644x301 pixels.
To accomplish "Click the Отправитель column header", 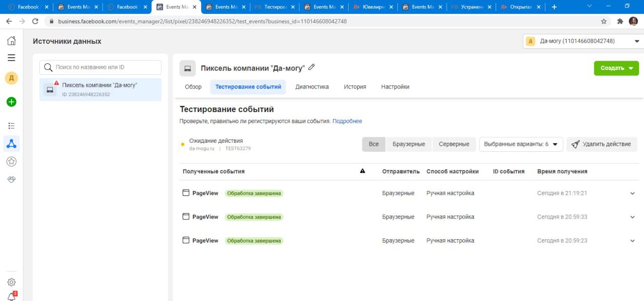I will coord(401,171).
